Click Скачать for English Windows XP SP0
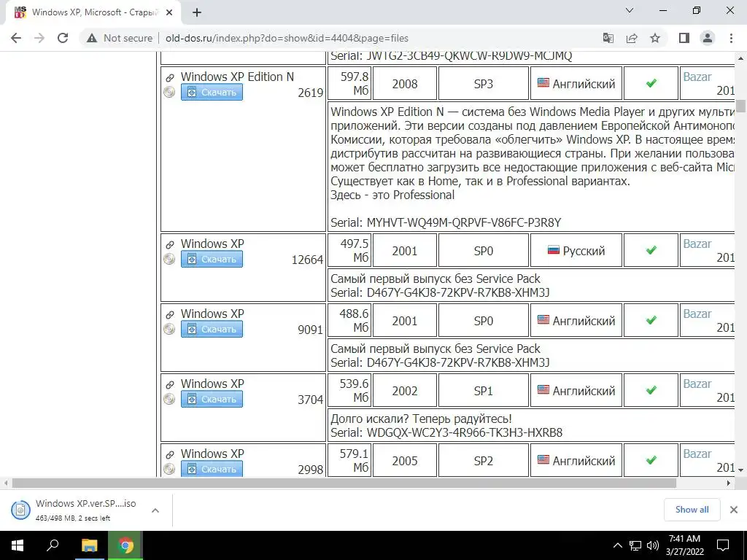747x560 pixels. click(212, 329)
